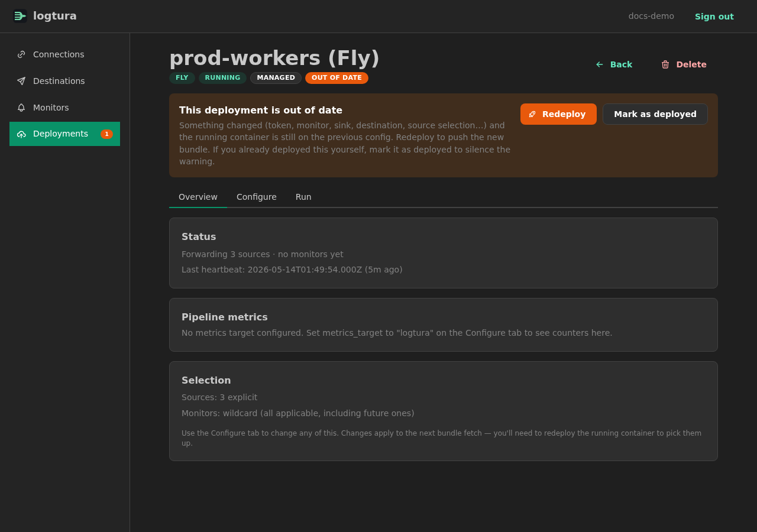The height and width of the screenshot is (532, 757).
Task: Open the Run tab
Action: [303, 197]
